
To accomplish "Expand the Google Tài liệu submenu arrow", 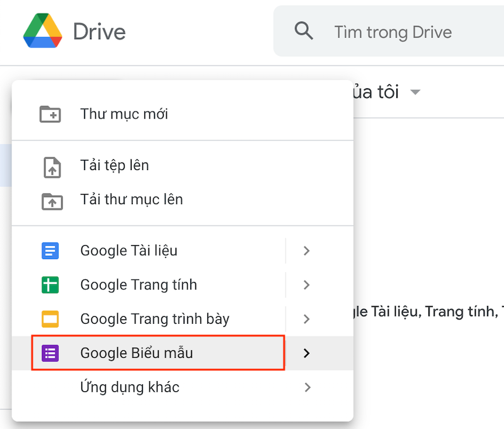I will (x=306, y=250).
